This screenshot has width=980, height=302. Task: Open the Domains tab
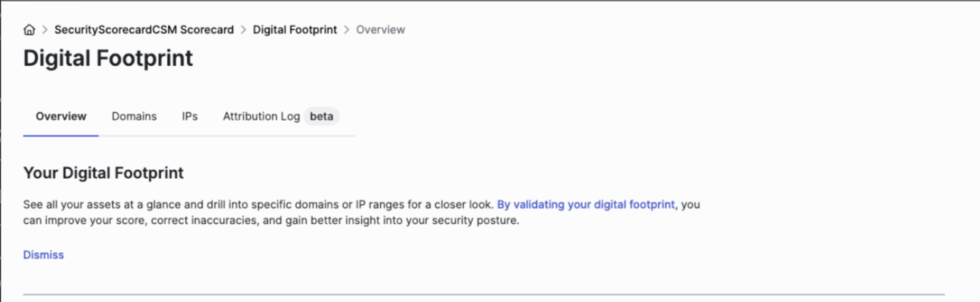[134, 116]
